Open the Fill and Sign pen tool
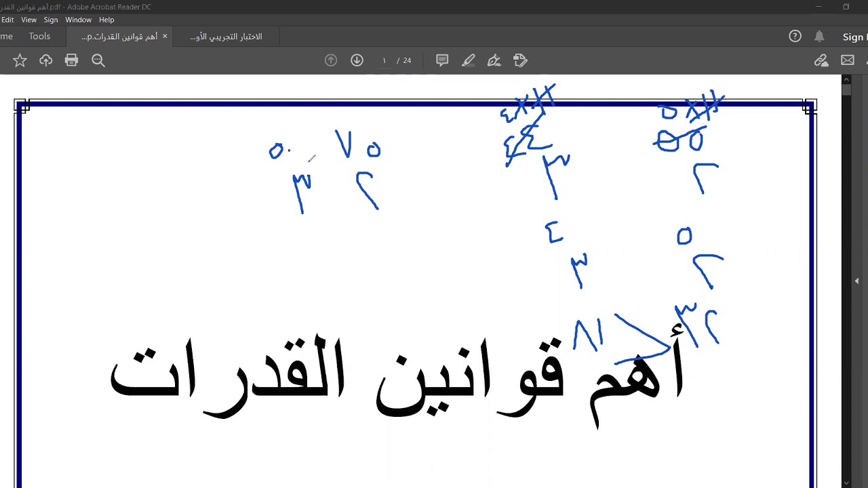Image resolution: width=868 pixels, height=488 pixels. coord(494,60)
